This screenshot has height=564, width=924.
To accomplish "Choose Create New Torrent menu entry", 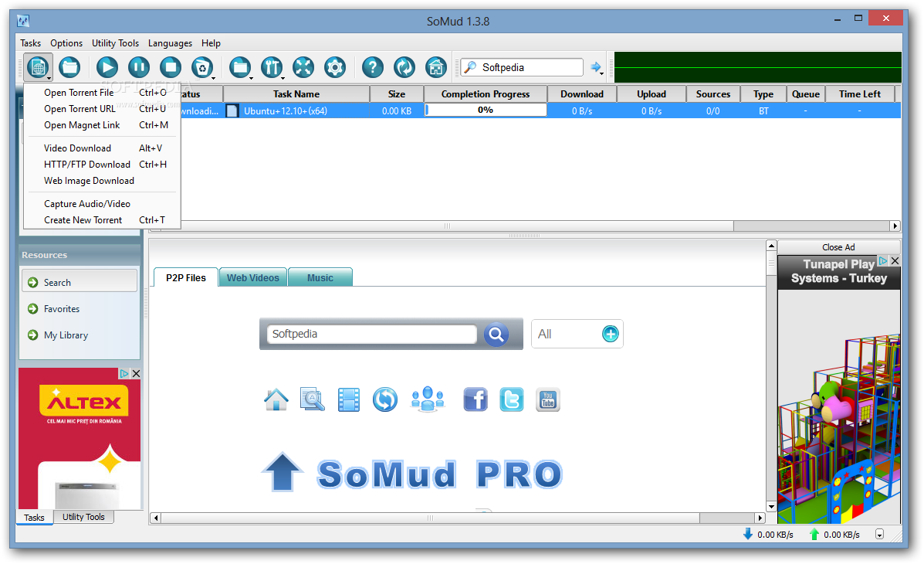I will pyautogui.click(x=101, y=220).
